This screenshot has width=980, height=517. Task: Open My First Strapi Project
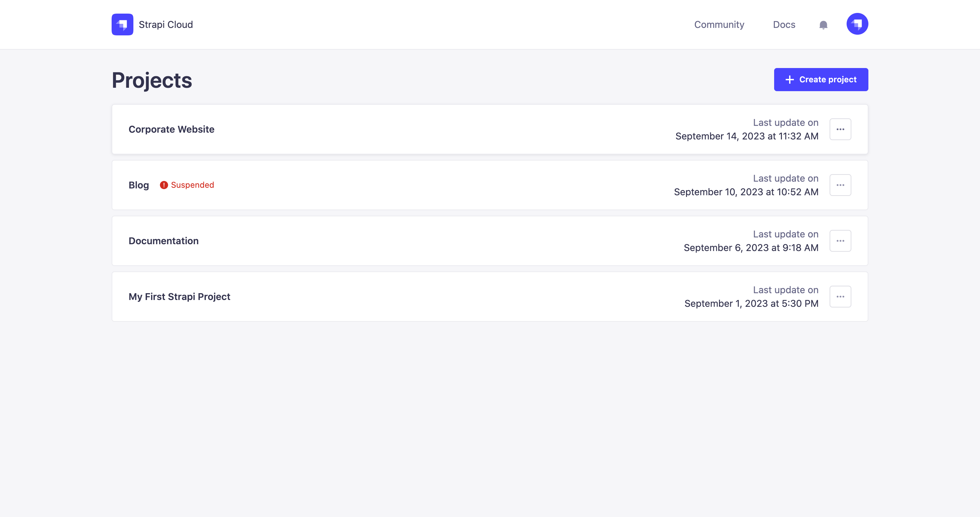tap(179, 296)
